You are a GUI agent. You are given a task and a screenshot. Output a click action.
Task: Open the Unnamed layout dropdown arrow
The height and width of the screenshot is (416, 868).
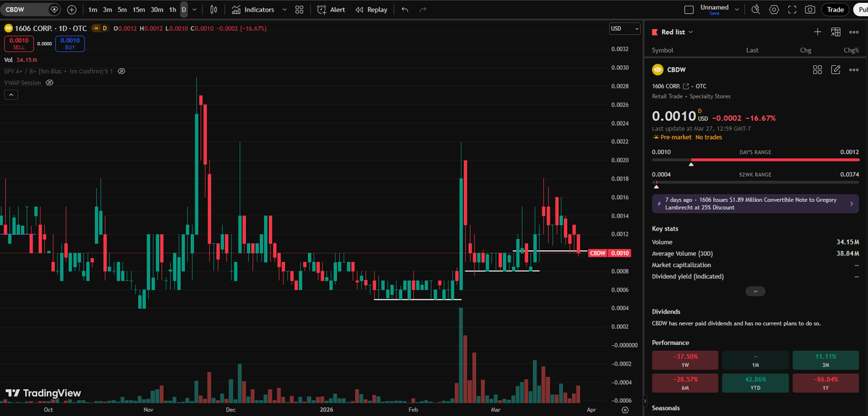[737, 9]
